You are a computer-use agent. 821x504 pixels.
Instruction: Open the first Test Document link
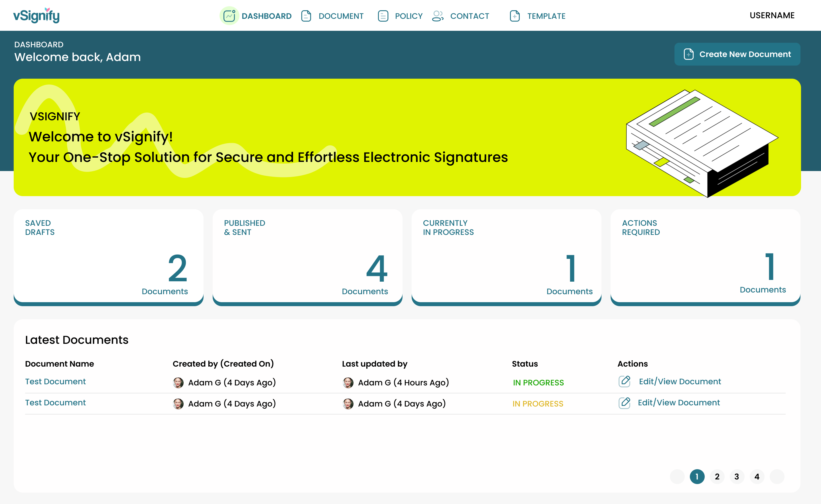[55, 382]
